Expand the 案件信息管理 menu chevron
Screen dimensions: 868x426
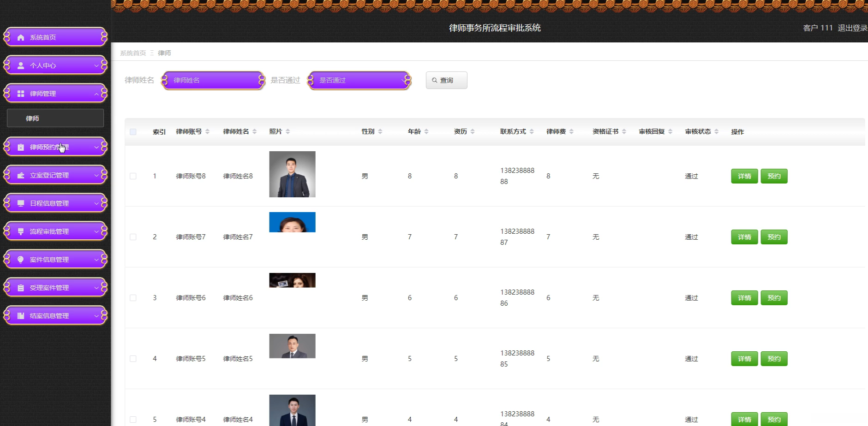(96, 260)
